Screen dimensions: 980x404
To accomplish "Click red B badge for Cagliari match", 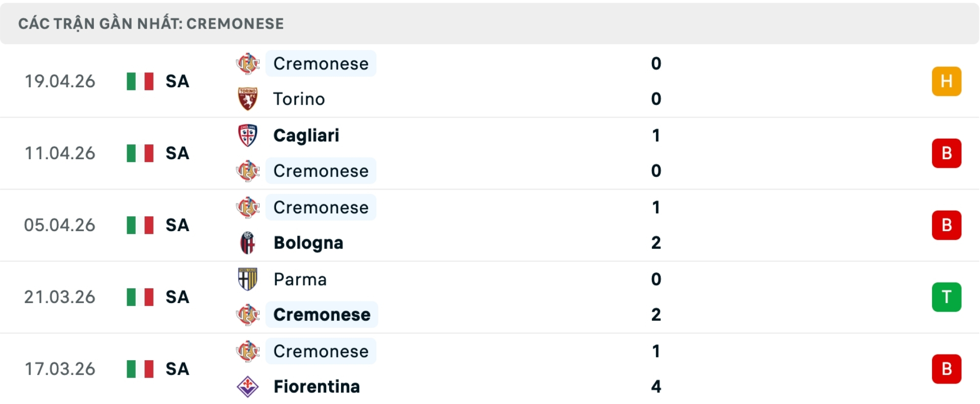I will tap(946, 153).
